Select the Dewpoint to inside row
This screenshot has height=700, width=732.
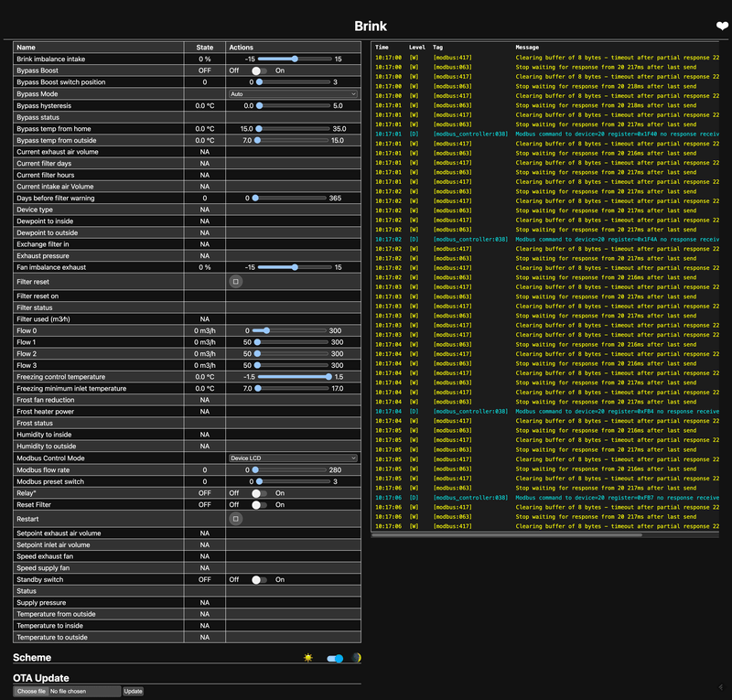(x=188, y=221)
